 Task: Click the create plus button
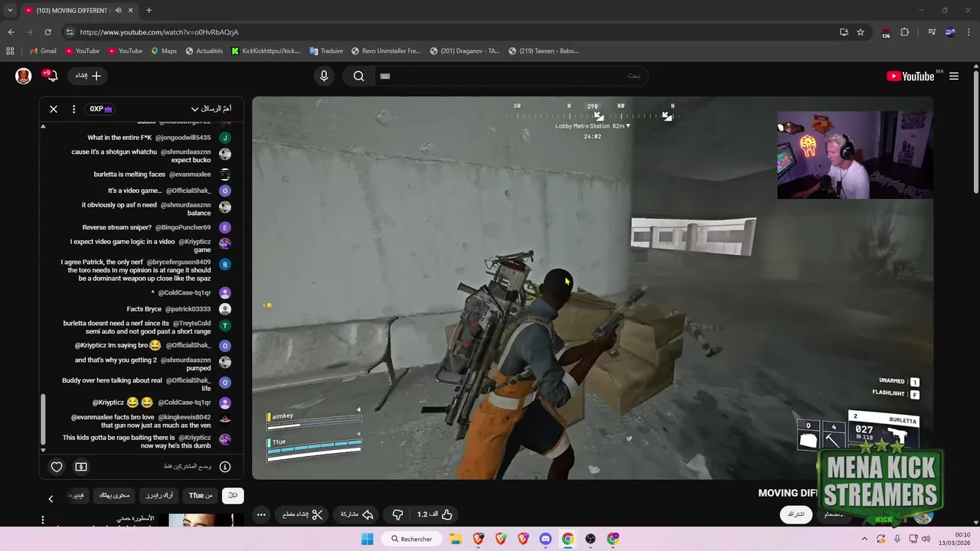tap(88, 76)
